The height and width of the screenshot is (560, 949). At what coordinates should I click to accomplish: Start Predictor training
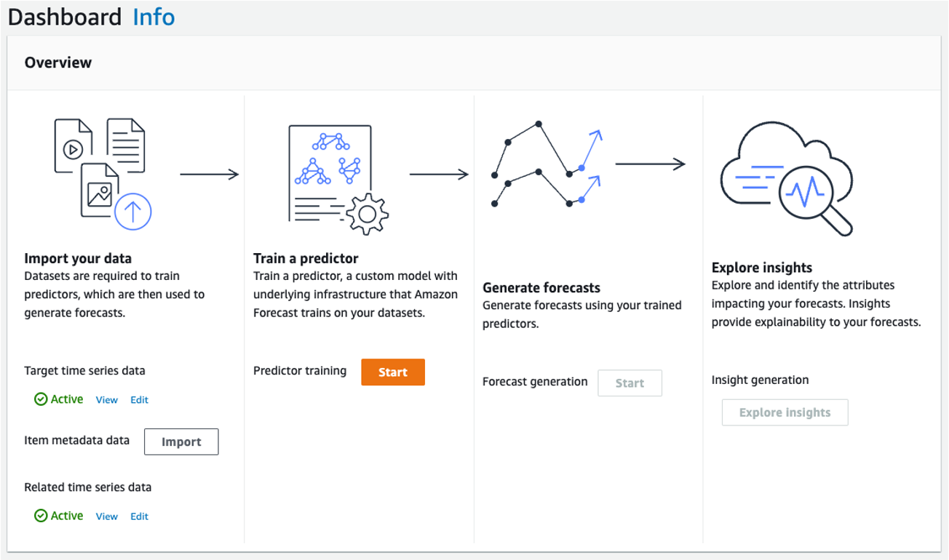(393, 372)
